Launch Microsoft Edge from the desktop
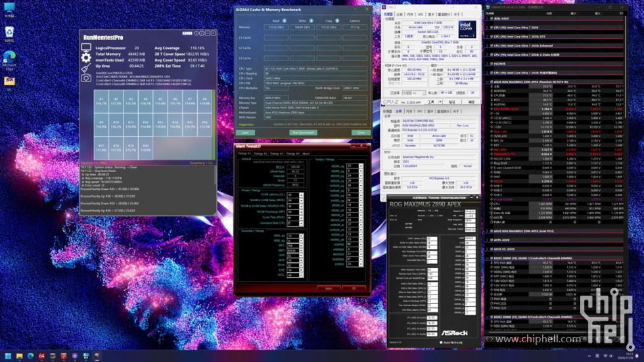This screenshot has height=362, width=644. click(x=9, y=60)
